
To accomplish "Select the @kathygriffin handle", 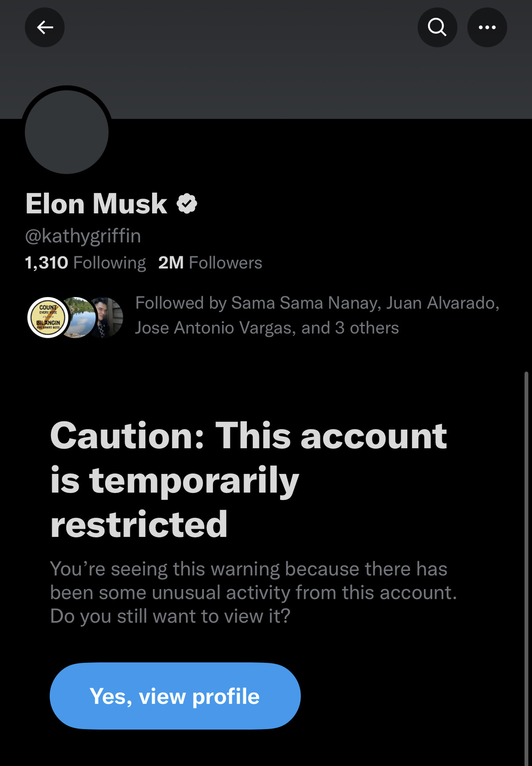I will pyautogui.click(x=83, y=236).
